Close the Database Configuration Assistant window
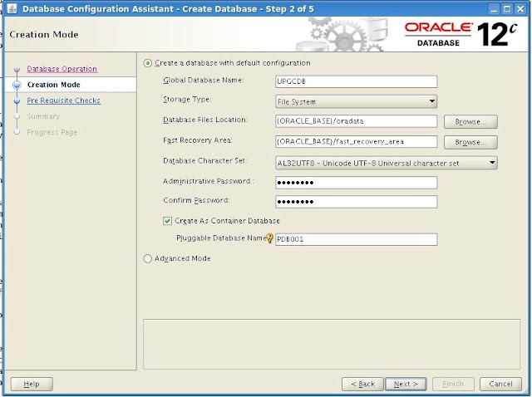532x397 pixels. [x=520, y=9]
